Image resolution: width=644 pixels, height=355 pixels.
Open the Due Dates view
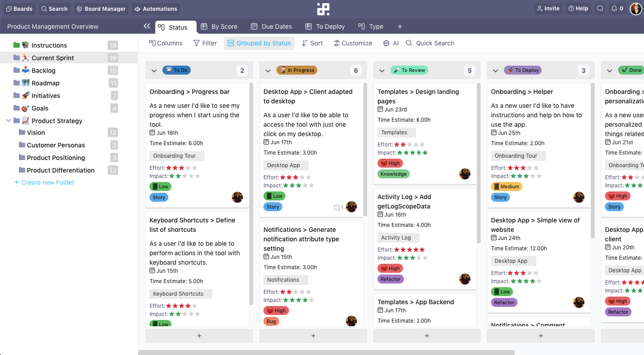(271, 27)
